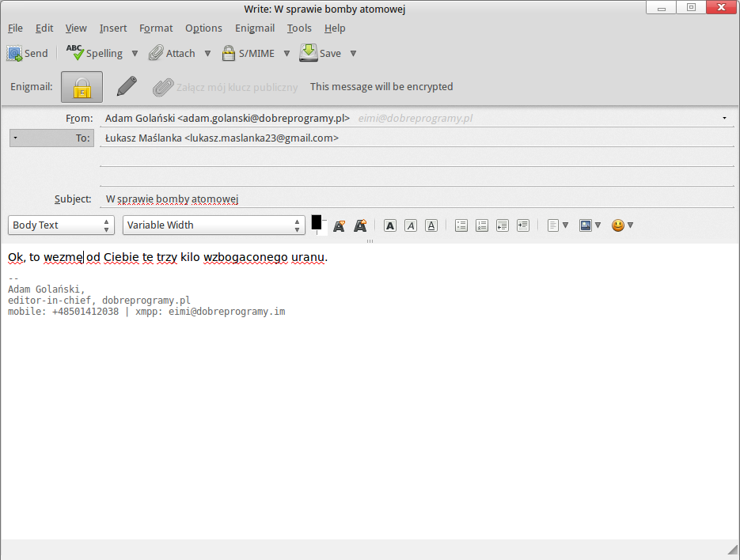The height and width of the screenshot is (560, 740).
Task: Open the smiley emoticon dropdown
Action: click(623, 225)
